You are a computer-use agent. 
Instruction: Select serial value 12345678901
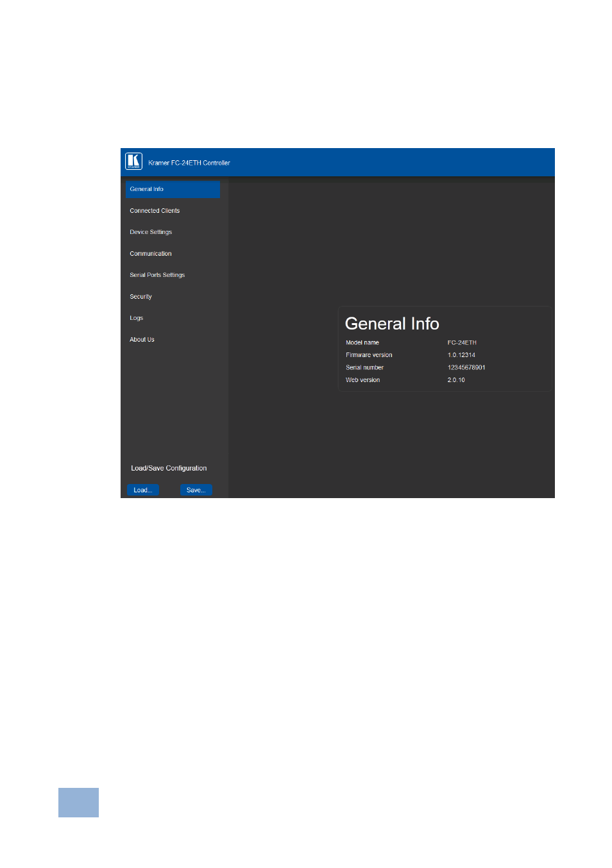[x=466, y=368]
